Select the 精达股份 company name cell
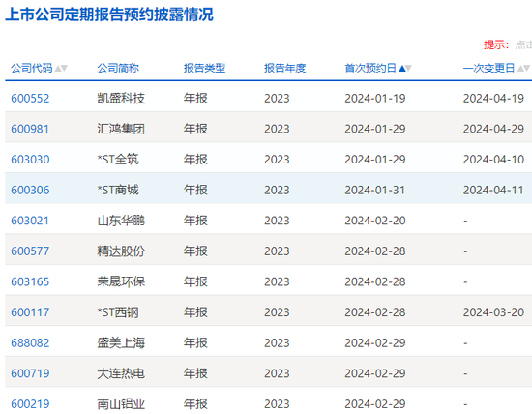The height and width of the screenshot is (414, 532). [121, 251]
